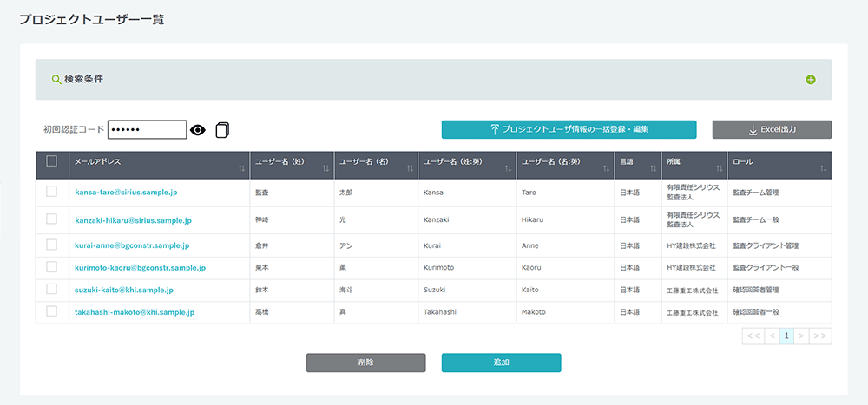
Task: Select all users with header checkbox
Action: coord(51,161)
